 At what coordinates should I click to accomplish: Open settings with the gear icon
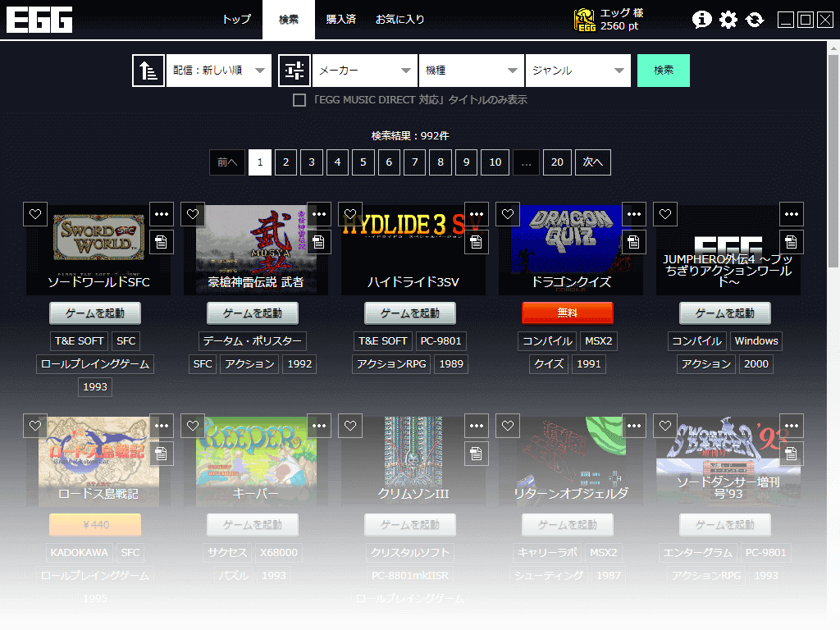[728, 20]
